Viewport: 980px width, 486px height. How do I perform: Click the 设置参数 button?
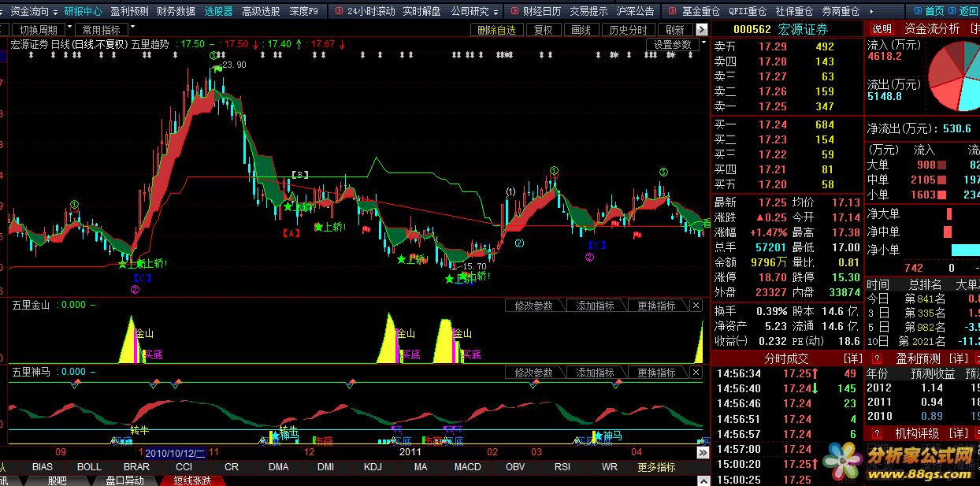pyautogui.click(x=672, y=45)
